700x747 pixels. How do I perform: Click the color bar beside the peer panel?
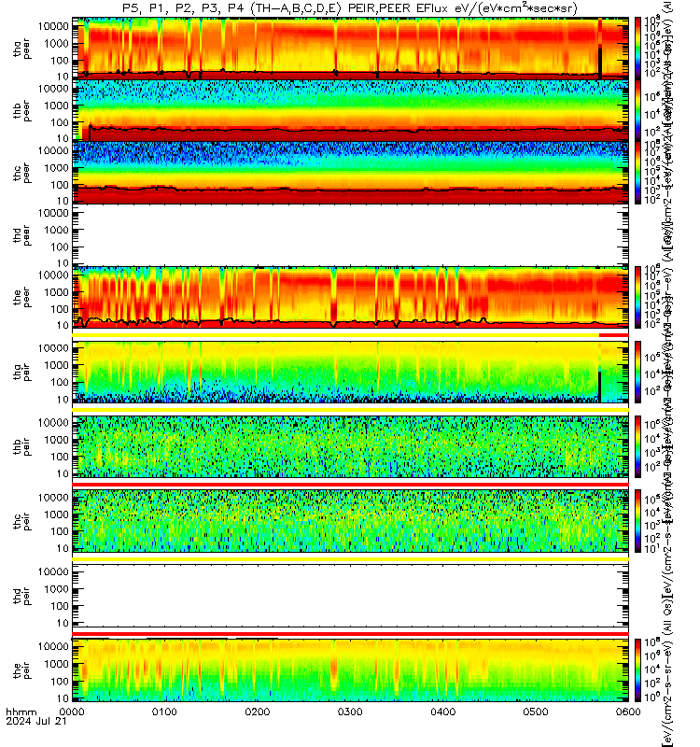(x=638, y=297)
